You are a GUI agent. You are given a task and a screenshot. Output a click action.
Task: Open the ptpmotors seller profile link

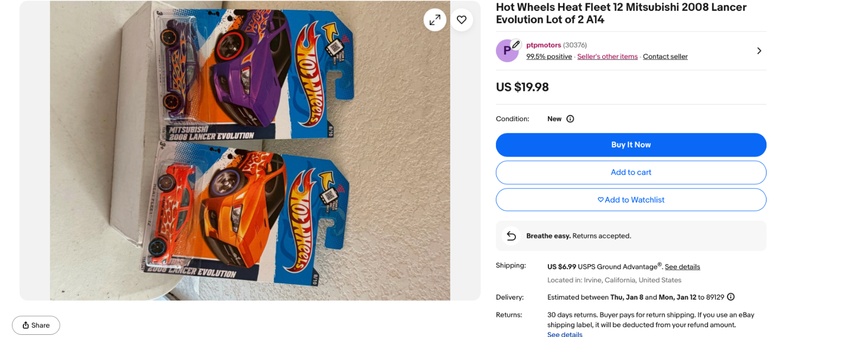544,45
